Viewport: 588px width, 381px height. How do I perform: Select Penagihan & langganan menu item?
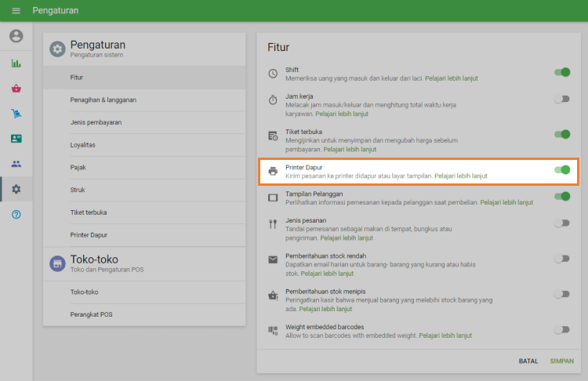point(103,100)
